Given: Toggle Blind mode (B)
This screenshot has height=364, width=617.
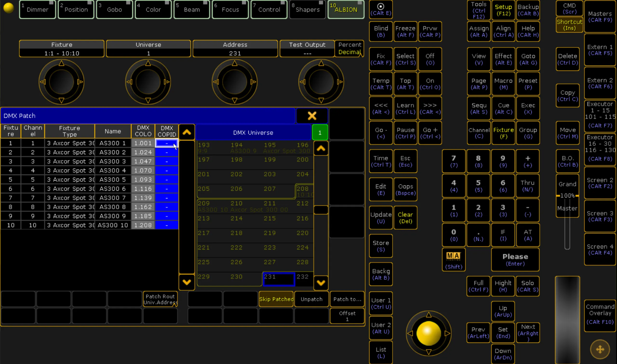Looking at the screenshot, I should (x=381, y=31).
